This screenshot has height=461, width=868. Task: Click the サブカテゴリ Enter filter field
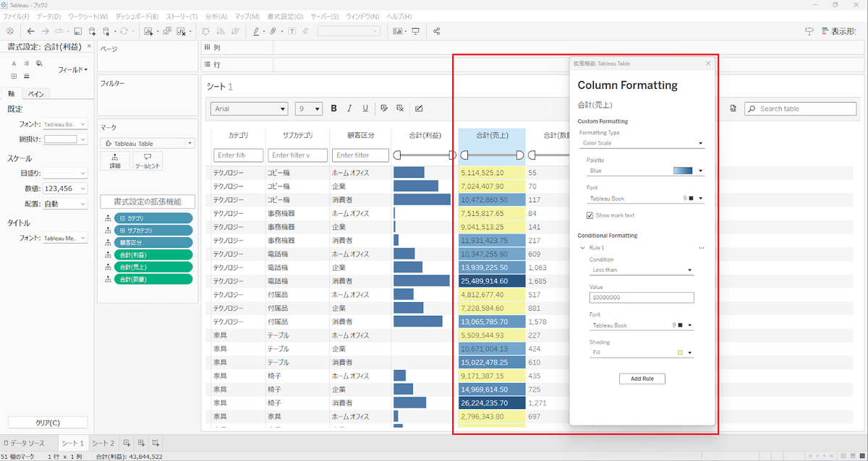[x=298, y=155]
